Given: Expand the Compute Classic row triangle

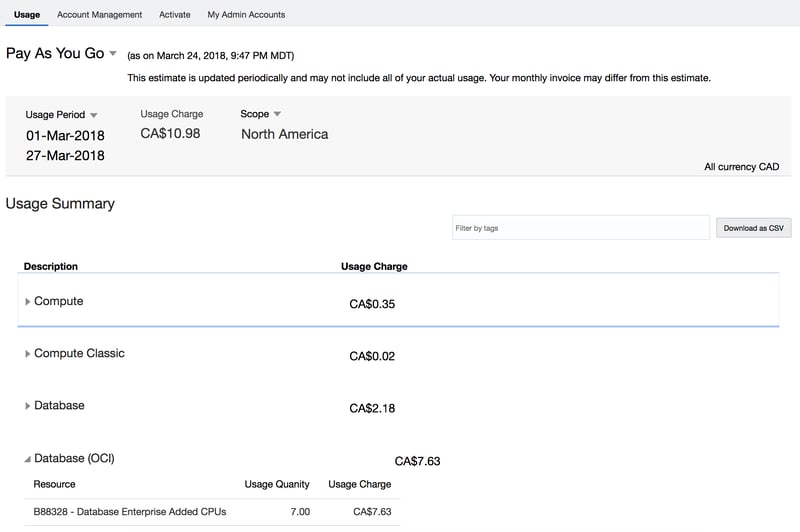Looking at the screenshot, I should coord(28,354).
